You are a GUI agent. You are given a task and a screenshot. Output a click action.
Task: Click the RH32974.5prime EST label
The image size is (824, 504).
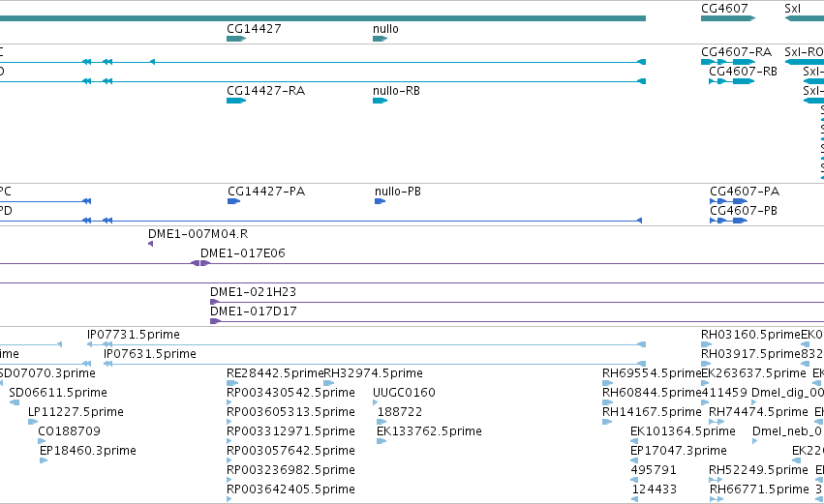pos(373,373)
